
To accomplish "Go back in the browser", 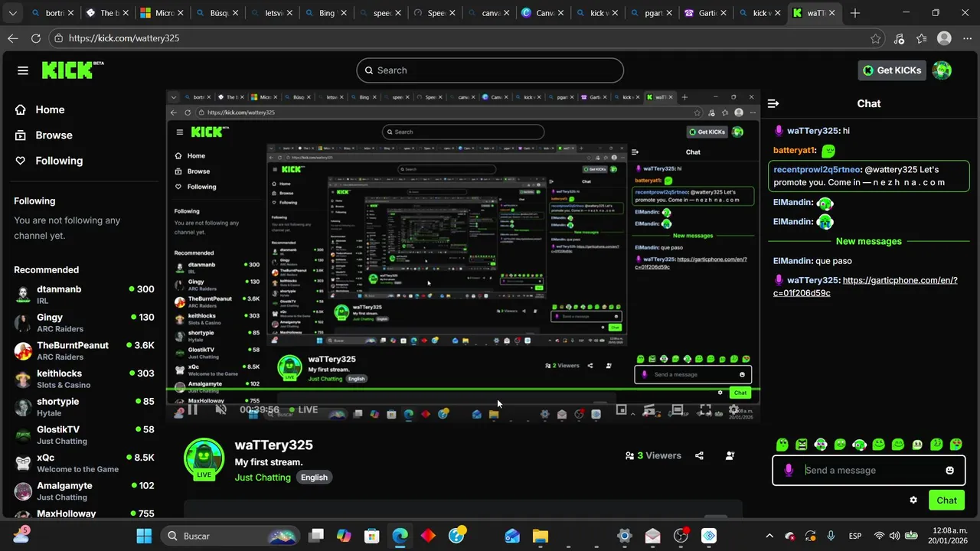I will click(13, 38).
